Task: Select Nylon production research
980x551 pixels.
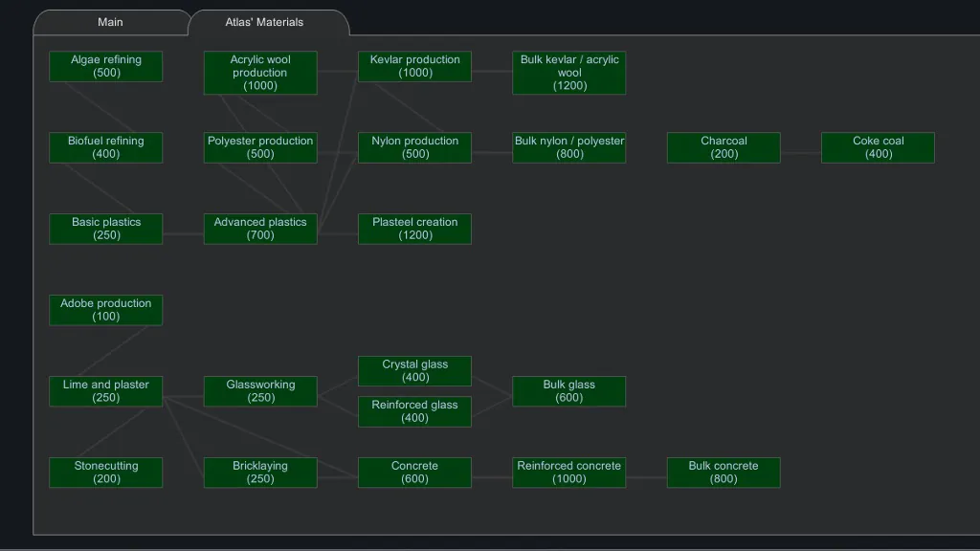Action: [x=414, y=147]
